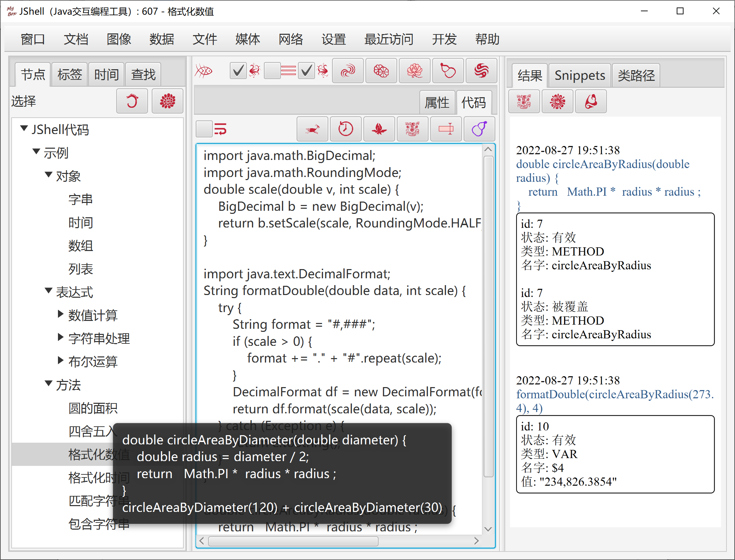Select the 列表 tree item

(80, 269)
